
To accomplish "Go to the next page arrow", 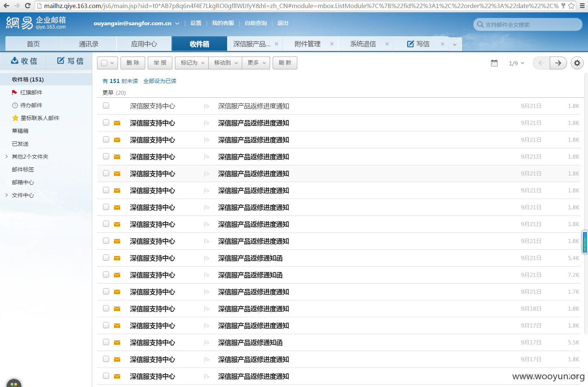I will (x=558, y=63).
